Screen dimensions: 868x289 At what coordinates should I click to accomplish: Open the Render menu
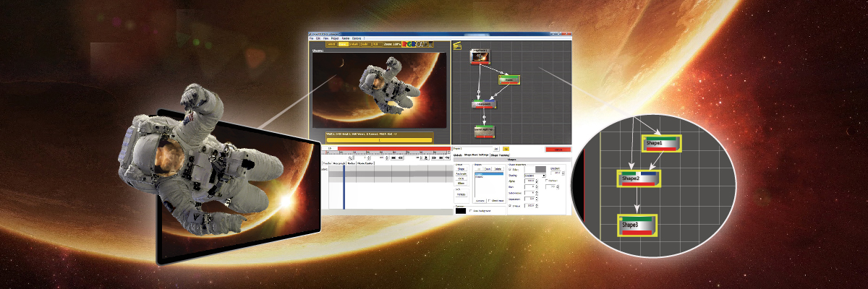[346, 38]
